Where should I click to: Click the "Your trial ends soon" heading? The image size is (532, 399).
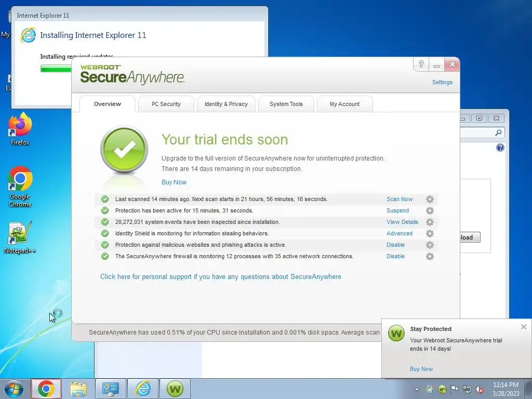(224, 139)
